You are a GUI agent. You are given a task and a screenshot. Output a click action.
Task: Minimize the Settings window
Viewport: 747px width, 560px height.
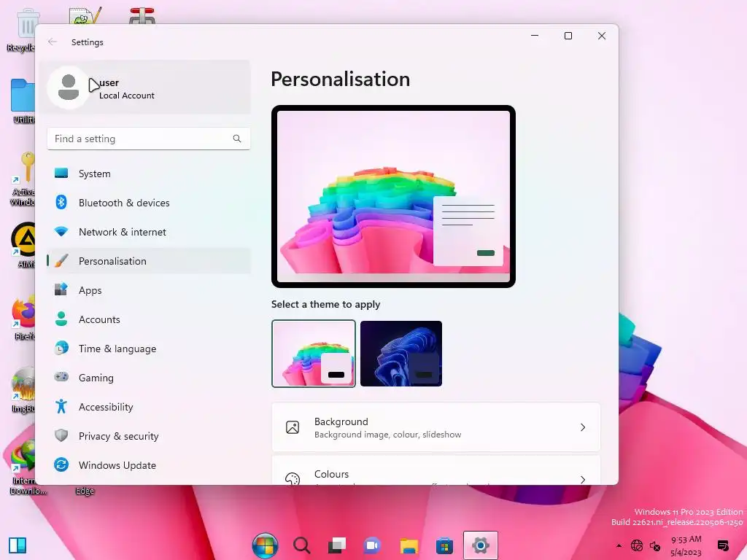tap(535, 36)
